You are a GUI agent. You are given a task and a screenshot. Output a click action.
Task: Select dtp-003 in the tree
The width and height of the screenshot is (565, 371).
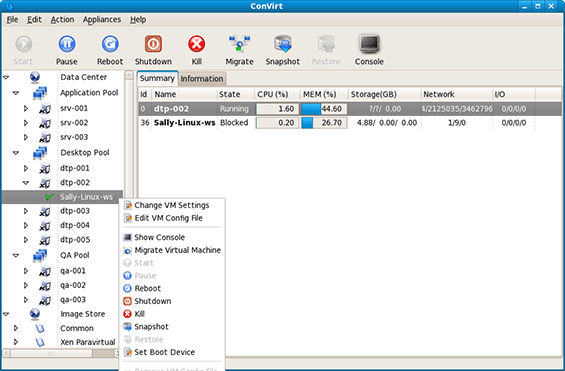pos(75,211)
